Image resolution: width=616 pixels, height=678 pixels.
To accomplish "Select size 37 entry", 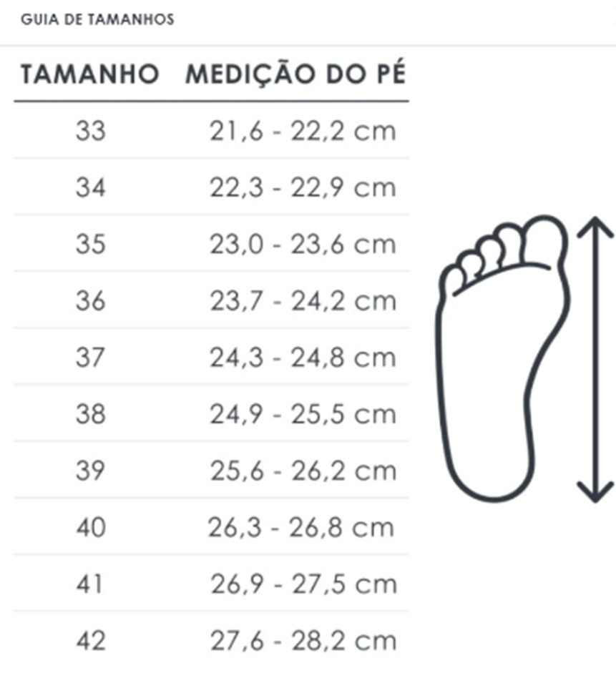I will [x=90, y=358].
